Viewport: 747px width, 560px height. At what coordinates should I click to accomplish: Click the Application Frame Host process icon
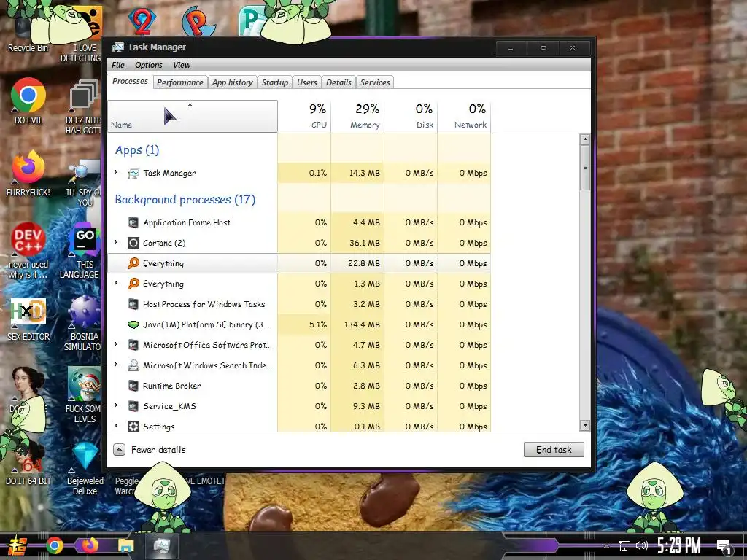(x=133, y=222)
